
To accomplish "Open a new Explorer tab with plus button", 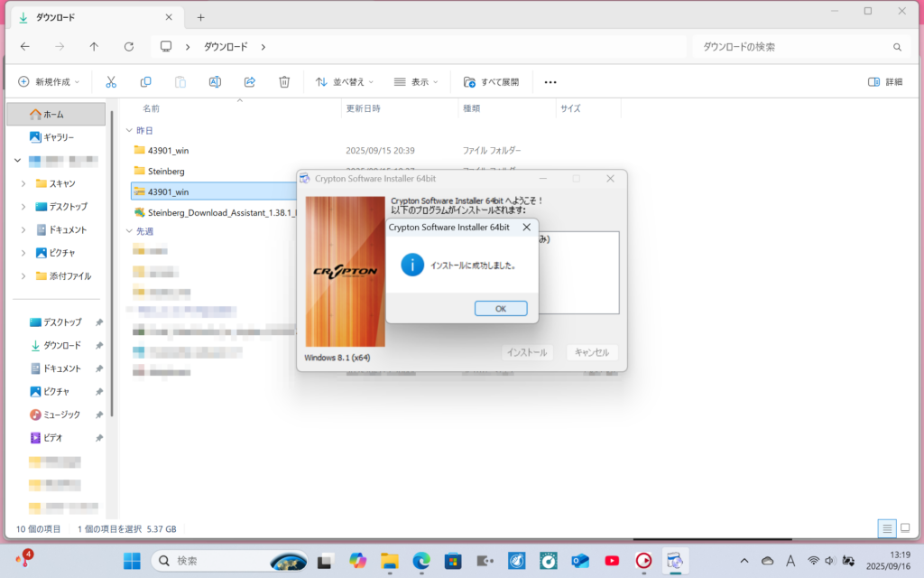I will point(200,17).
